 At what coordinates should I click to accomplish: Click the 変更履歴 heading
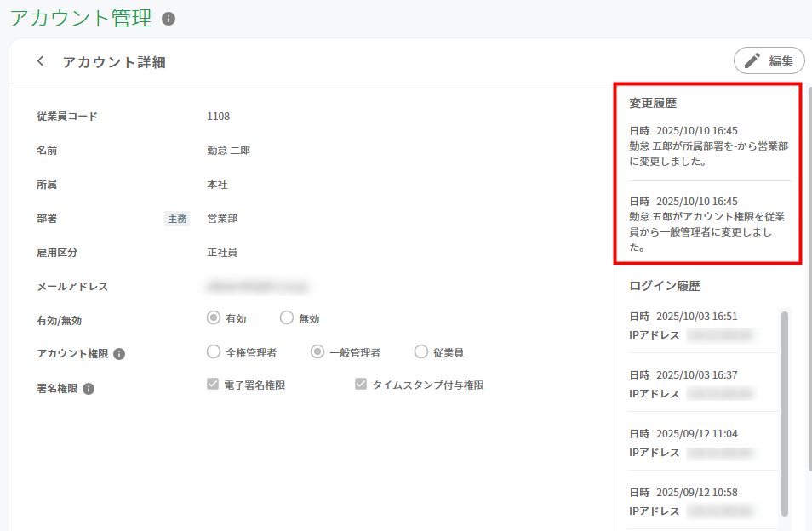coord(653,104)
